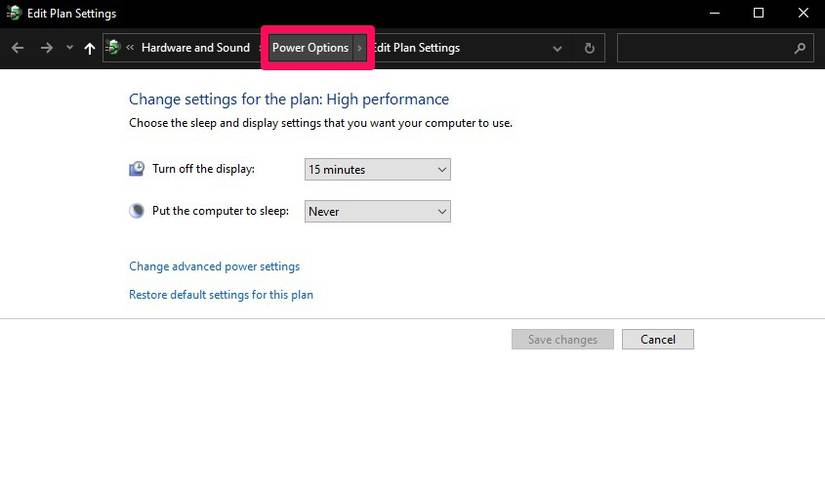Open address bar history dropdown

pos(557,48)
